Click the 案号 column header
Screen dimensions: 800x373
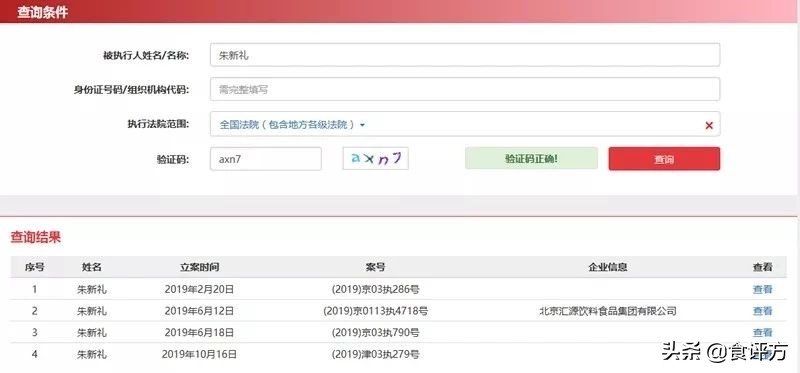click(376, 267)
